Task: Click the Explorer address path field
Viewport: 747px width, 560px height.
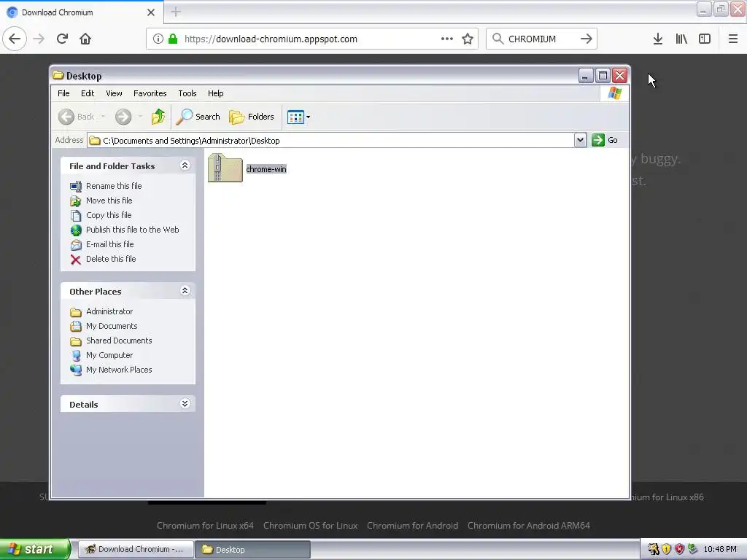Action: [330, 141]
